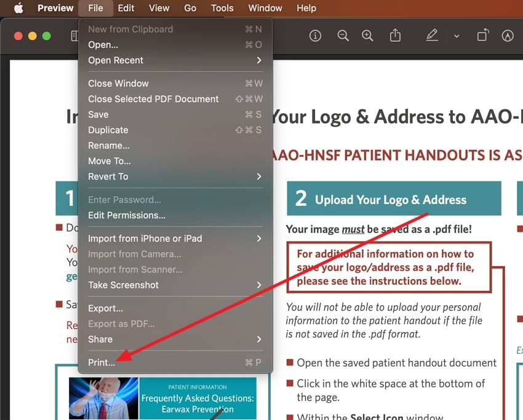Choose Print... from the File menu

pos(175,363)
